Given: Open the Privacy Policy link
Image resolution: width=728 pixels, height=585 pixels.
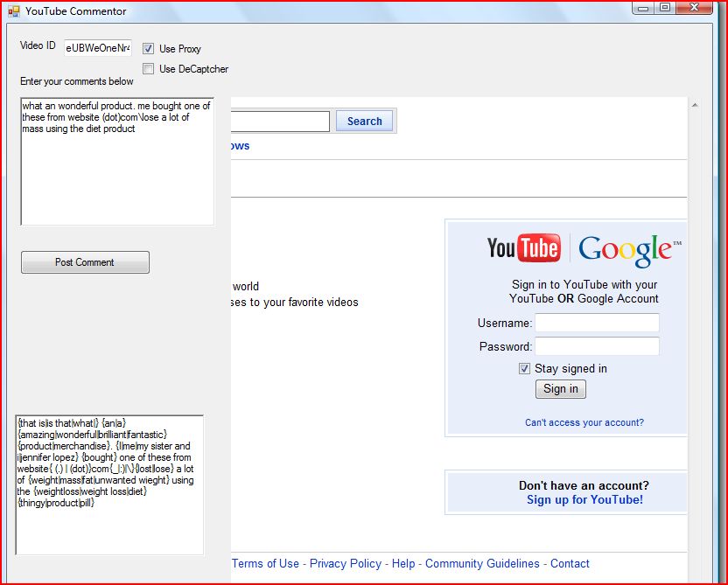Looking at the screenshot, I should pyautogui.click(x=346, y=563).
